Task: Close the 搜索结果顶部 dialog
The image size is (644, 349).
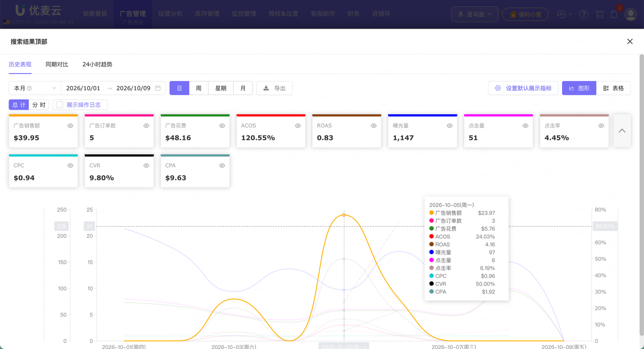Action: click(630, 42)
